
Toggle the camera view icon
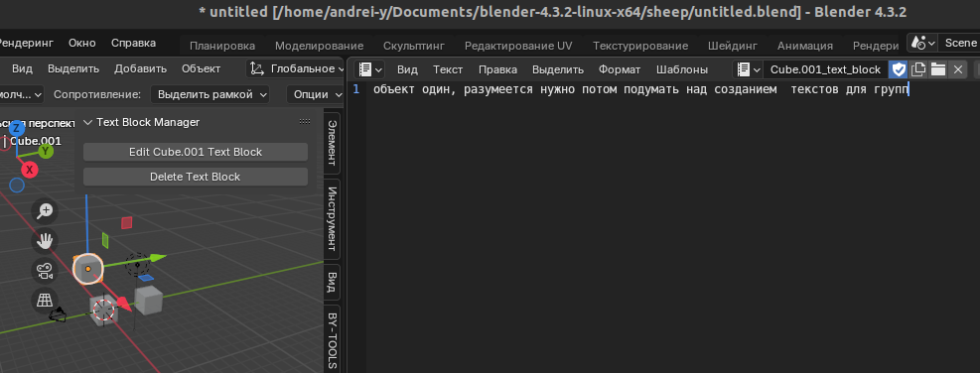coord(45,271)
